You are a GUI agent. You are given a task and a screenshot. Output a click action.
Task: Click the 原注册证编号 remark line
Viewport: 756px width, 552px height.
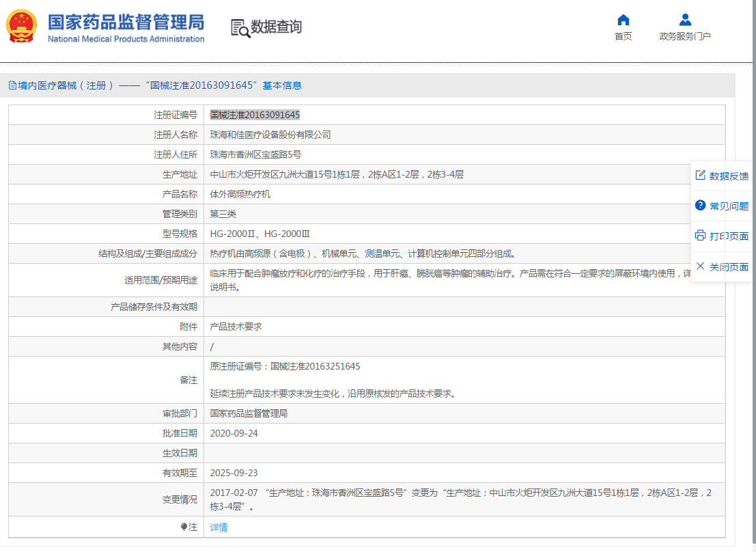pos(285,366)
